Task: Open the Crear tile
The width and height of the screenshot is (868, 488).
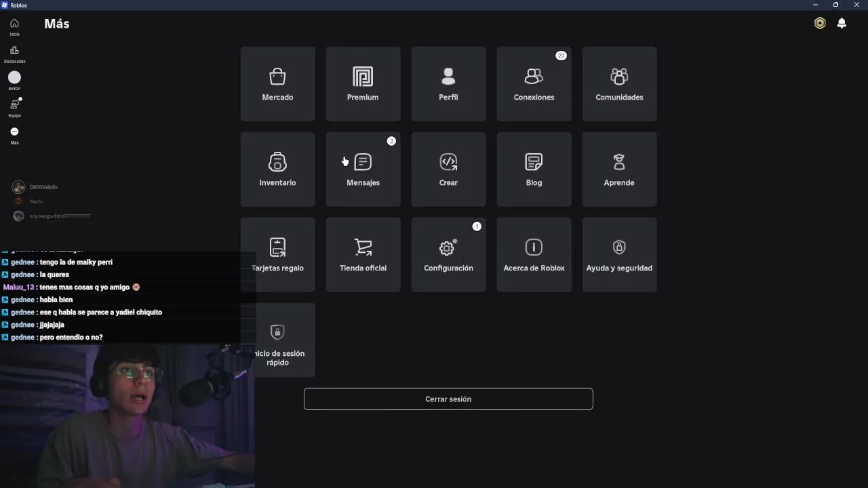Action: [448, 169]
